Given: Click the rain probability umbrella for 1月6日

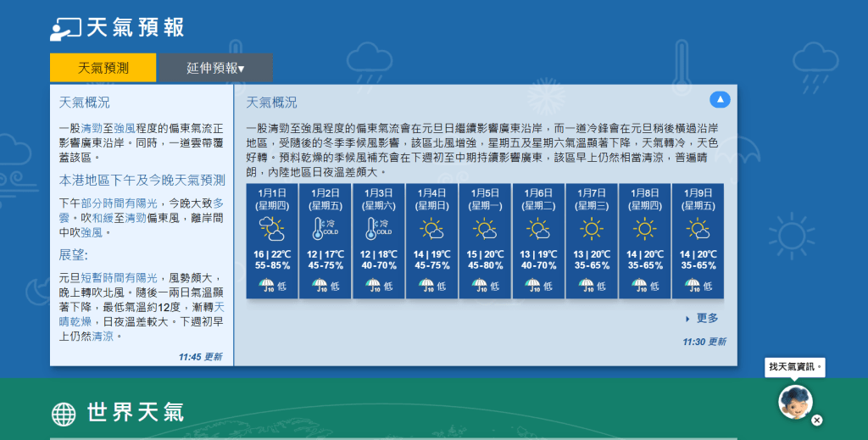Looking at the screenshot, I should pyautogui.click(x=532, y=285).
